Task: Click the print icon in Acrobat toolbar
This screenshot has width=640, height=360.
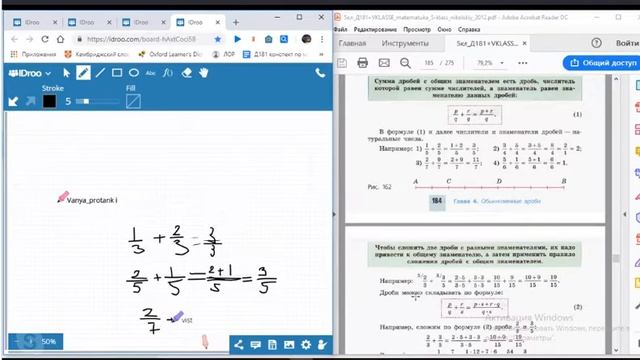Action: pos(362,63)
